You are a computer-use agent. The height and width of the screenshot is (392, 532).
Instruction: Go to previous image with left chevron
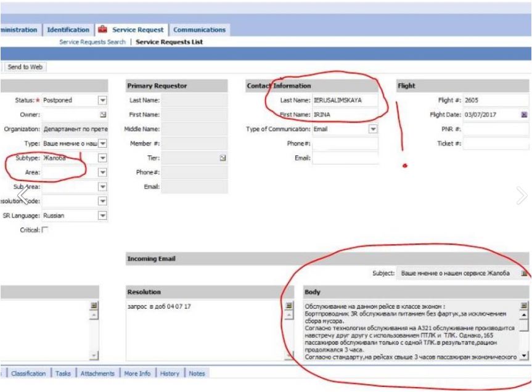(x=23, y=195)
